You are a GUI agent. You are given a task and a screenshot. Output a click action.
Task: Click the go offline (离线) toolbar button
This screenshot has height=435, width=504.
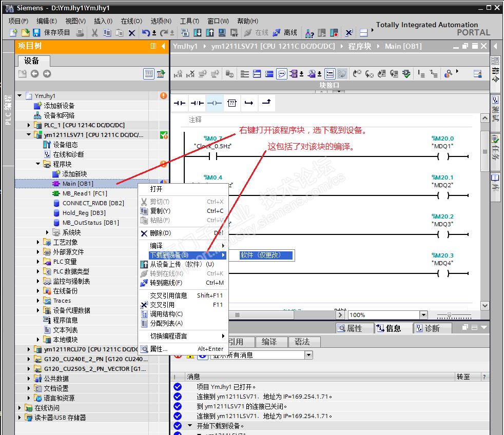(x=285, y=32)
